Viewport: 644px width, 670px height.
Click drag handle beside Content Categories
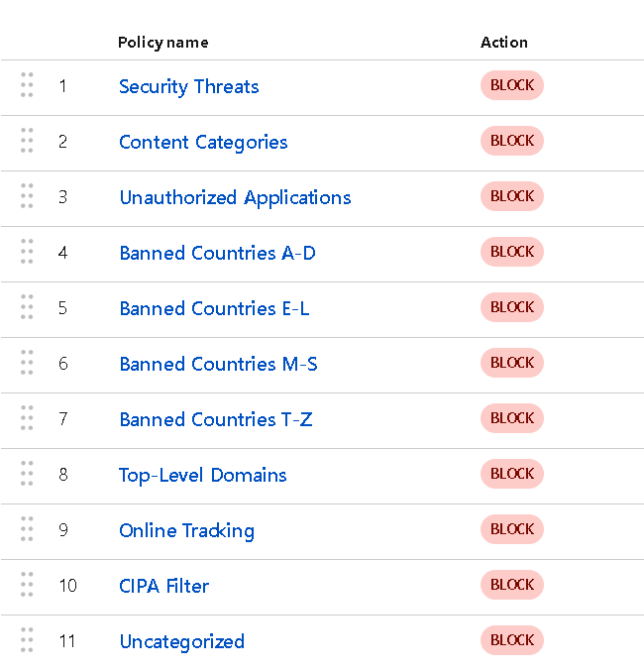27,141
